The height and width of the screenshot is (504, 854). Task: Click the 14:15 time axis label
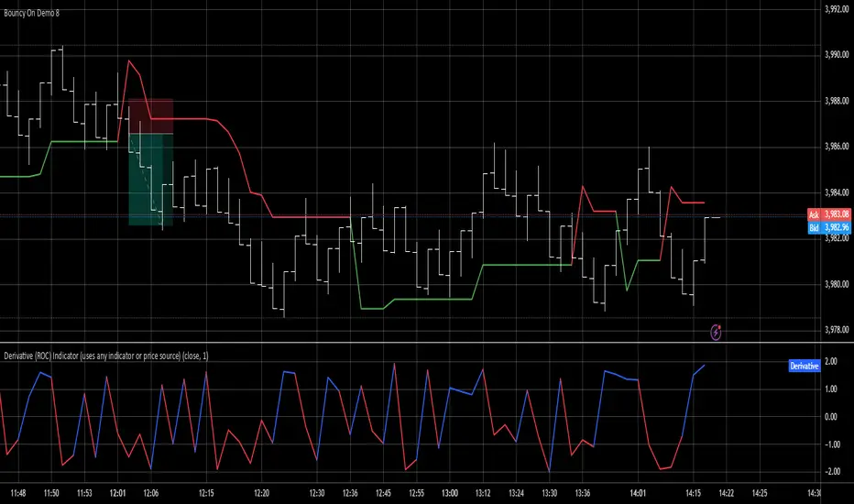pos(694,493)
